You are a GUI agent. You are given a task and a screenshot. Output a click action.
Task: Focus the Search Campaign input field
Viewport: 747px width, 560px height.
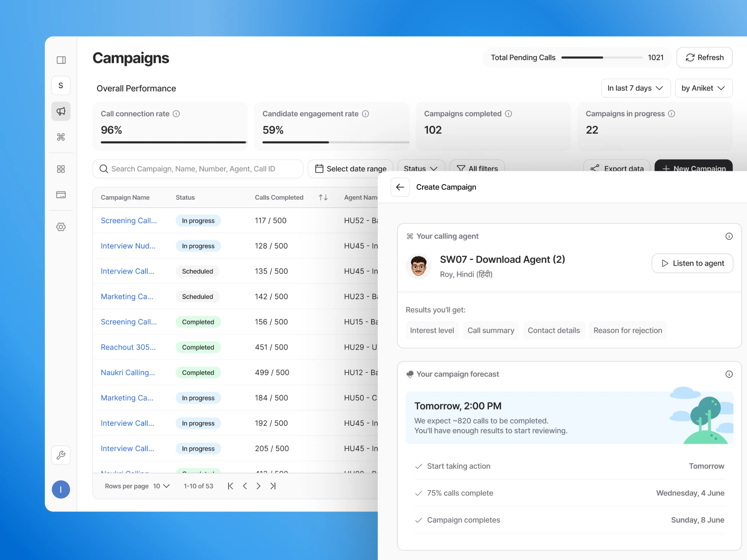(x=198, y=169)
